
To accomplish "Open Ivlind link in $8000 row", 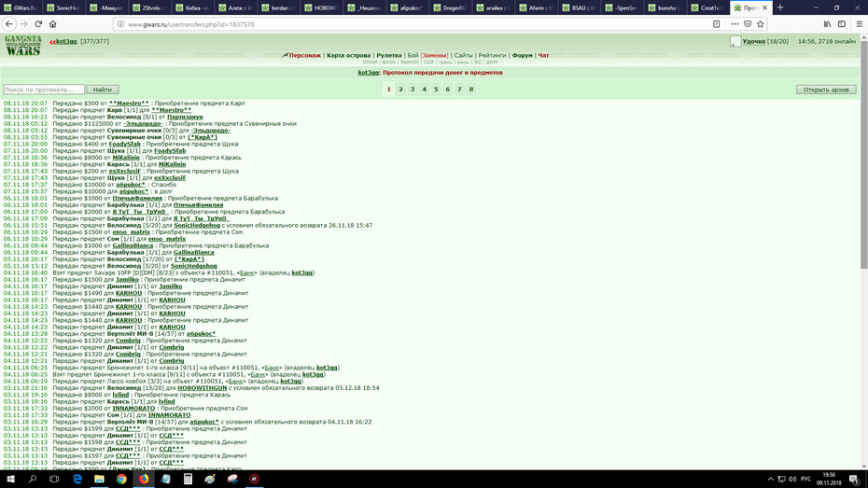I will click(120, 395).
